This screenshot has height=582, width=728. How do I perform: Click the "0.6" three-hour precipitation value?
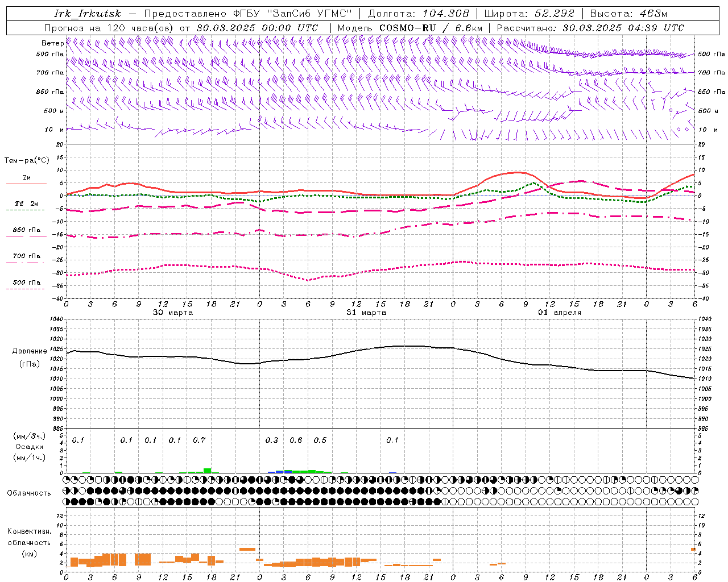(296, 440)
